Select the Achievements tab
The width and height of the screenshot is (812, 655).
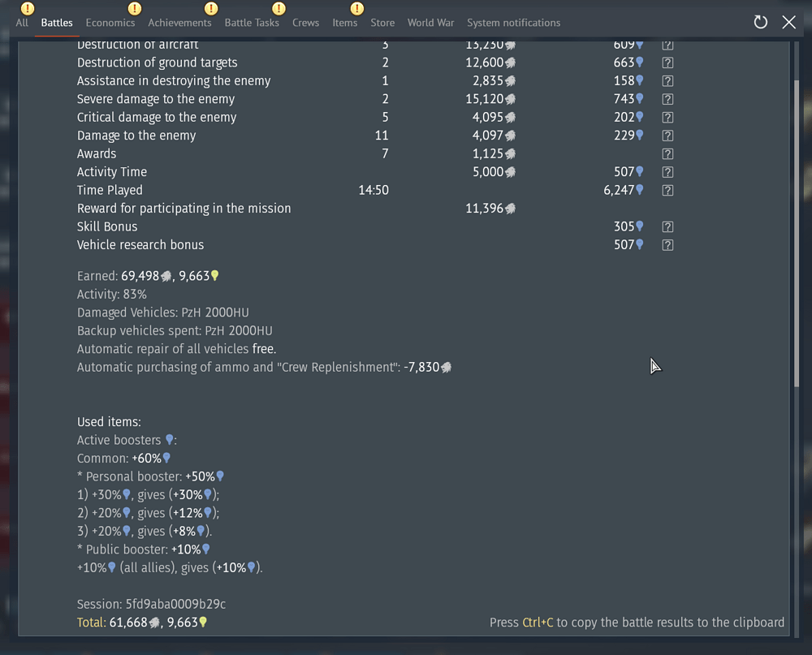tap(179, 23)
